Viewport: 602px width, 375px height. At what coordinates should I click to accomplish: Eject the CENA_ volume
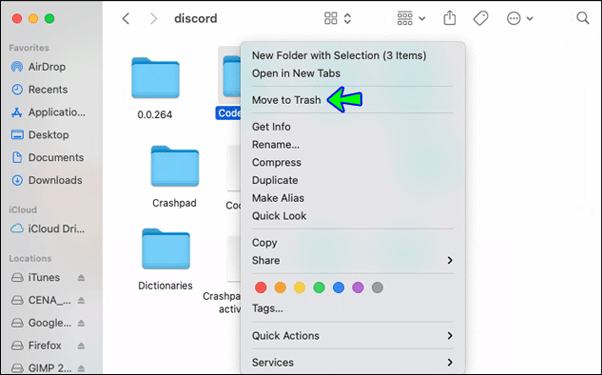(81, 300)
